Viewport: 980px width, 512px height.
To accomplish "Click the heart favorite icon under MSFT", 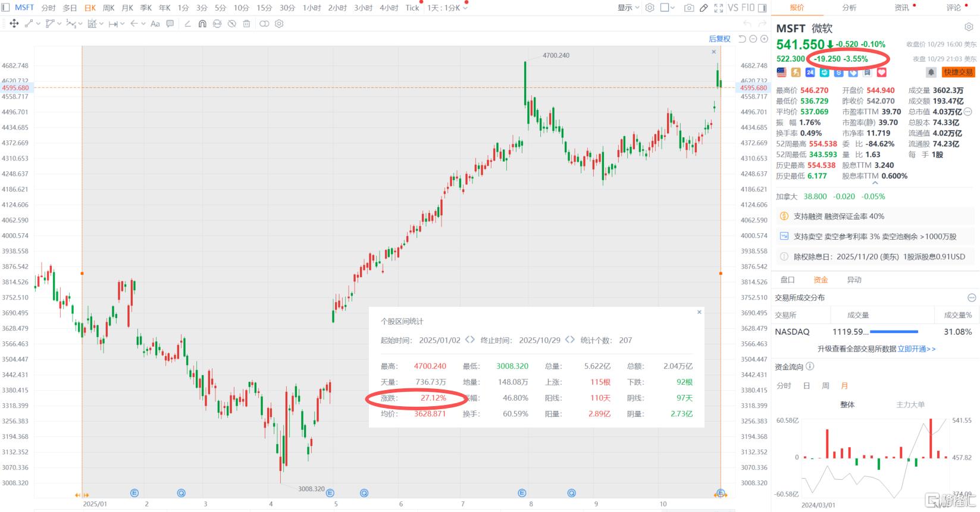I will coord(882,72).
